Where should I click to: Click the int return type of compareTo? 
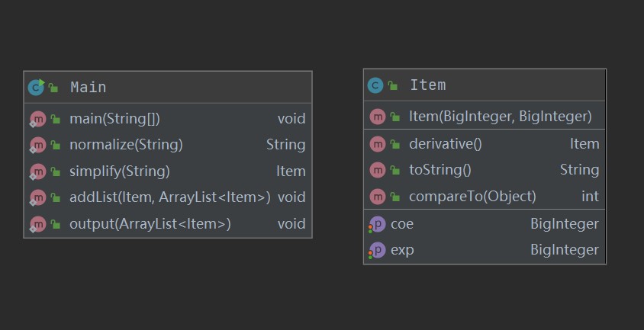[590, 197]
